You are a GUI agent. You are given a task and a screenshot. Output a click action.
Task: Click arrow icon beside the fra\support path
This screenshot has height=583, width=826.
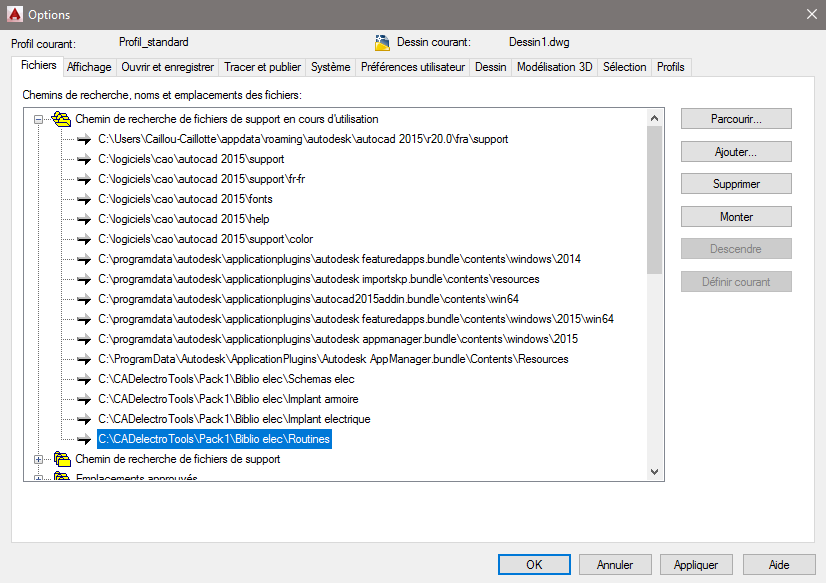click(84, 139)
